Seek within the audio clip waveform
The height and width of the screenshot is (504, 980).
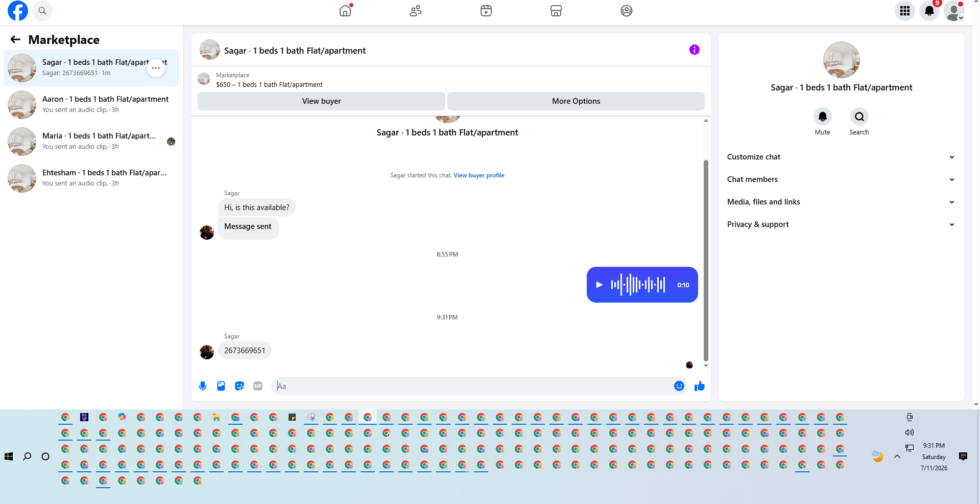coord(638,285)
